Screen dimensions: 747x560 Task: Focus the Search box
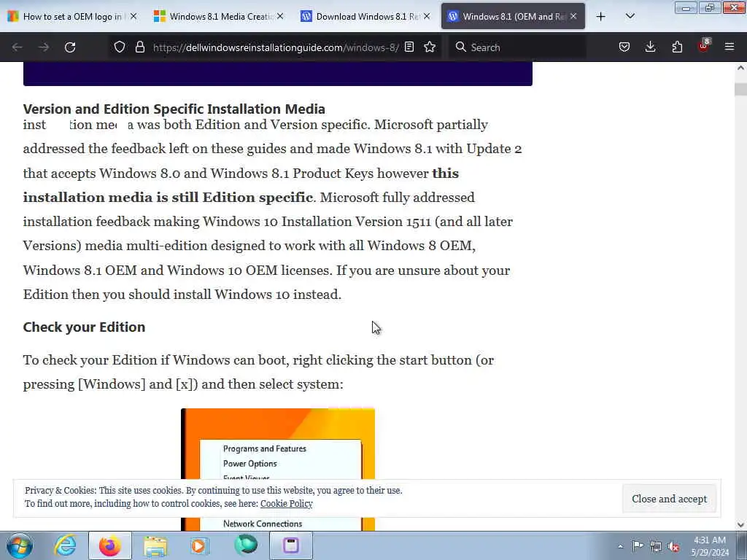(517, 47)
